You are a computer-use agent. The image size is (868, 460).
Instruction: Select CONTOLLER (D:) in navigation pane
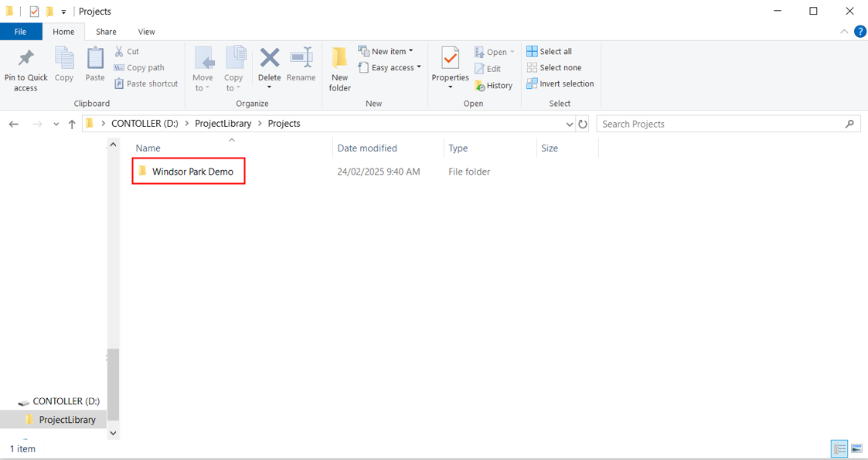pos(60,401)
